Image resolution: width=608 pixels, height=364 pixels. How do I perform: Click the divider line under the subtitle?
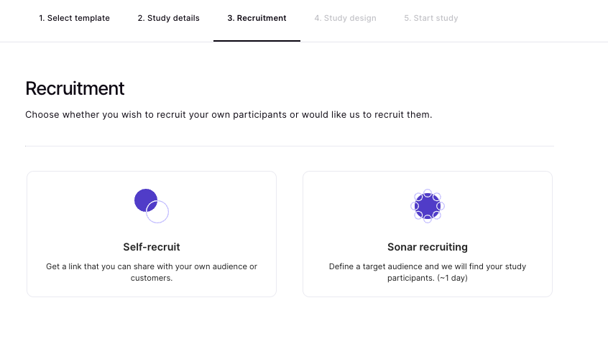pos(289,146)
